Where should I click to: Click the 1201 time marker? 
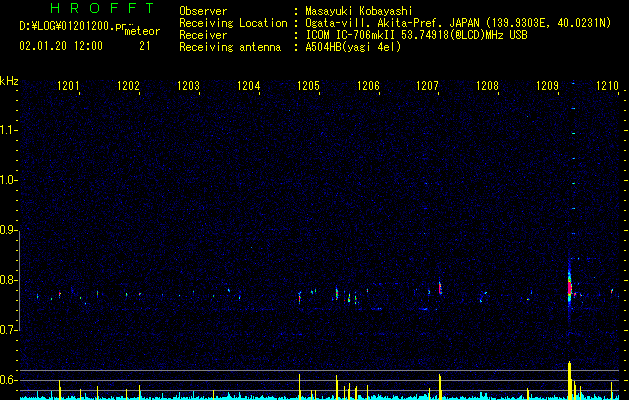(68, 86)
